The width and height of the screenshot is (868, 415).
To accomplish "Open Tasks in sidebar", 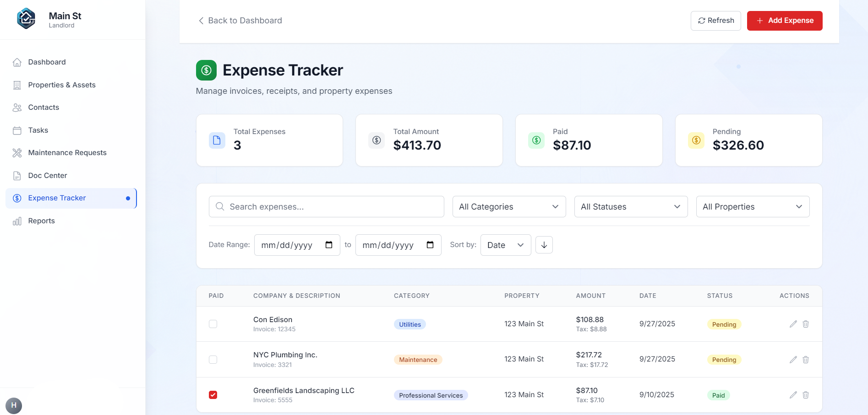I will click(71, 130).
